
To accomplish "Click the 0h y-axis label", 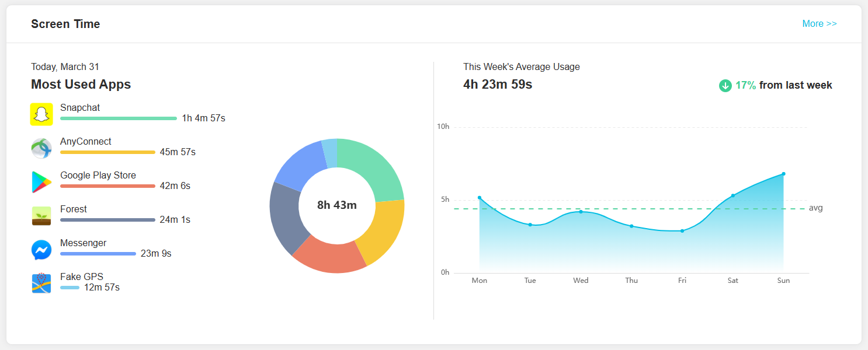I will [x=445, y=273].
